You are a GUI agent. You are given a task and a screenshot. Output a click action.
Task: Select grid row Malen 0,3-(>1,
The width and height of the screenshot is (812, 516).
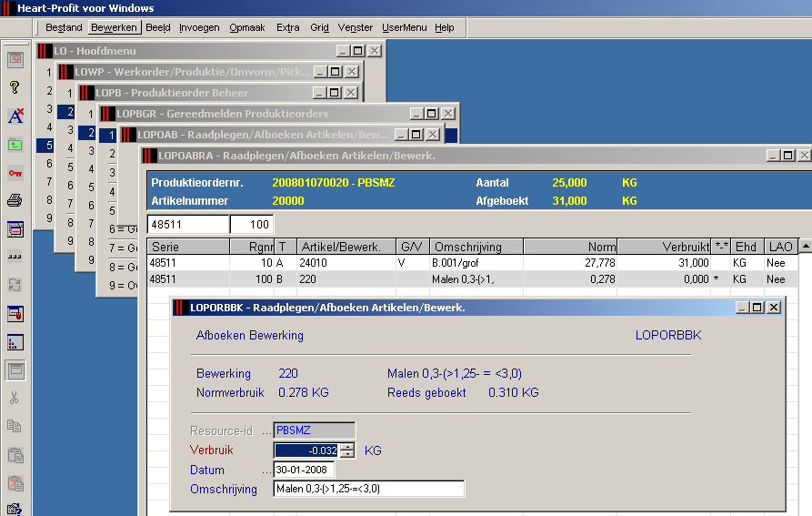click(472, 279)
